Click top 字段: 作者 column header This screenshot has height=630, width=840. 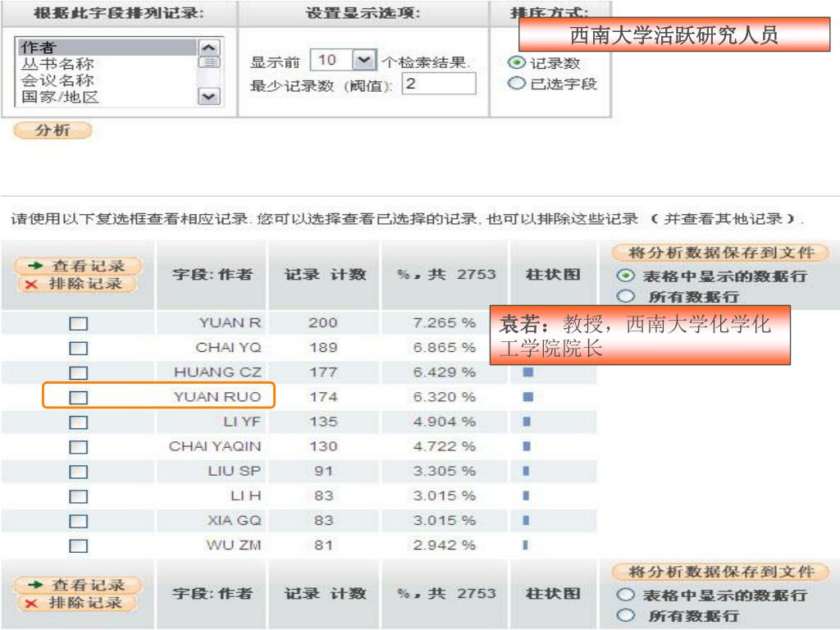[212, 274]
